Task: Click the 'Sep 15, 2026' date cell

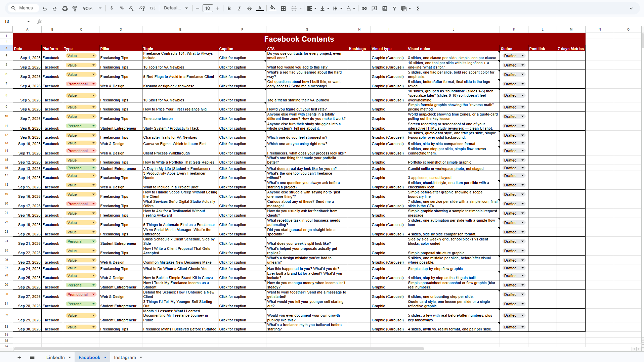Action: 27,185
